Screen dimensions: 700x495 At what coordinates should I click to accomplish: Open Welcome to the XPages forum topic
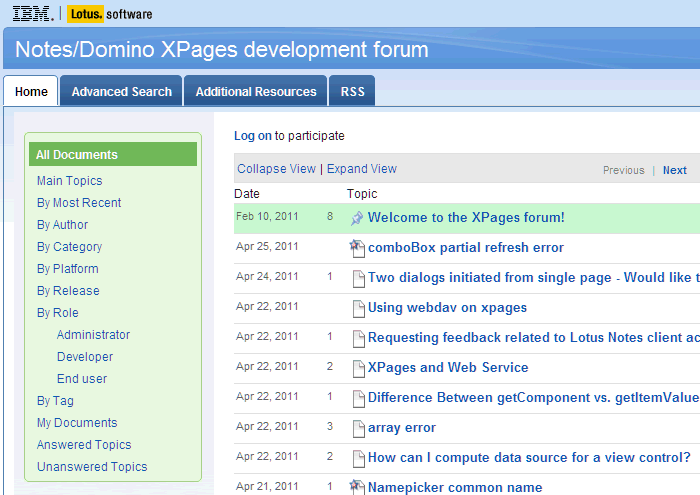pyautogui.click(x=466, y=217)
